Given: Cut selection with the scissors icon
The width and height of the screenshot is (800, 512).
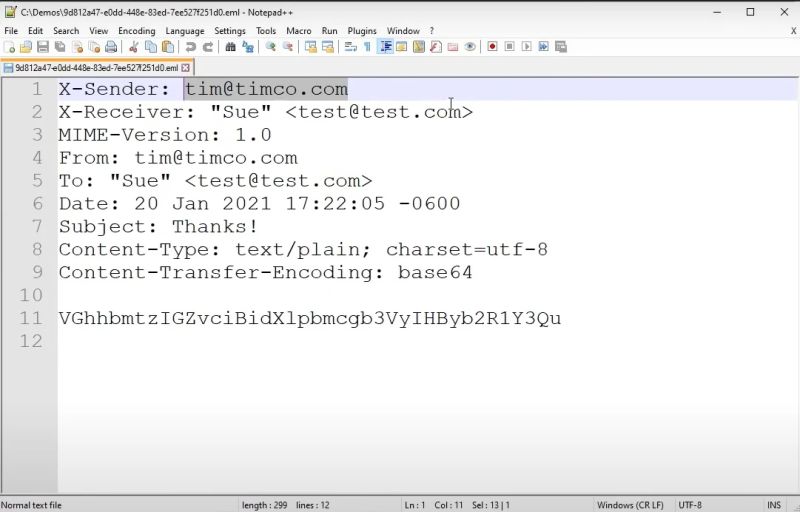Looking at the screenshot, I should click(134, 47).
